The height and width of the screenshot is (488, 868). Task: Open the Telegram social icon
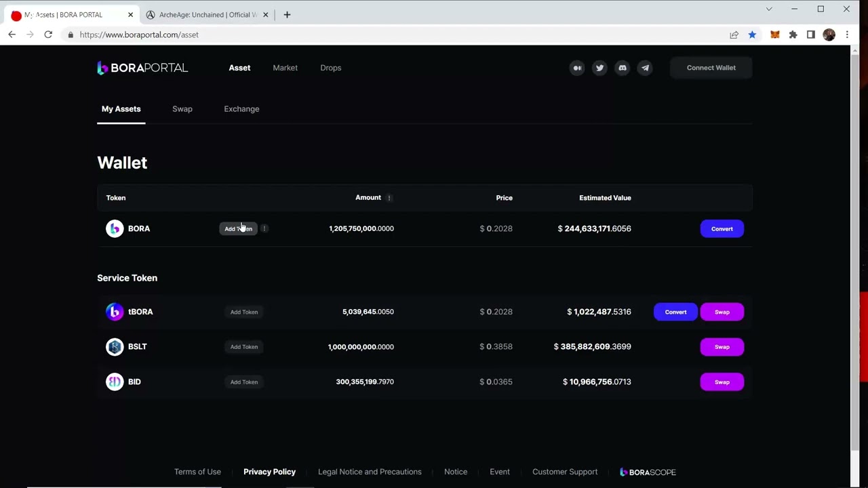[645, 68]
